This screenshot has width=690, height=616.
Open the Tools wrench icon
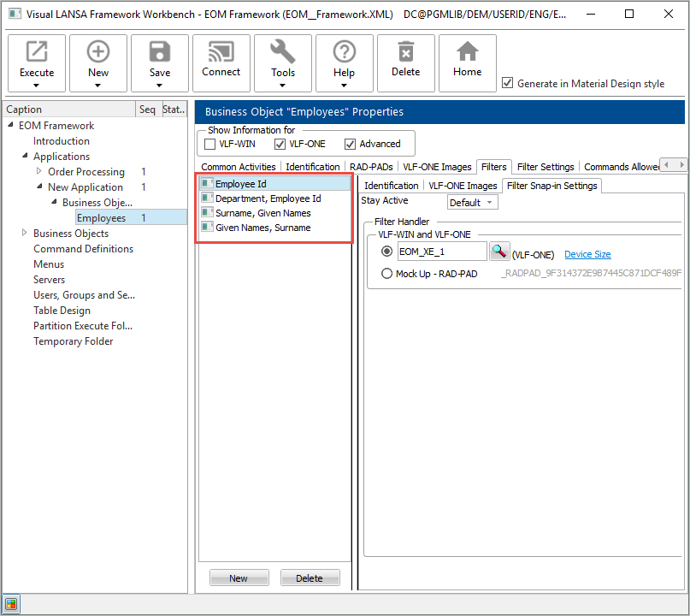click(282, 51)
